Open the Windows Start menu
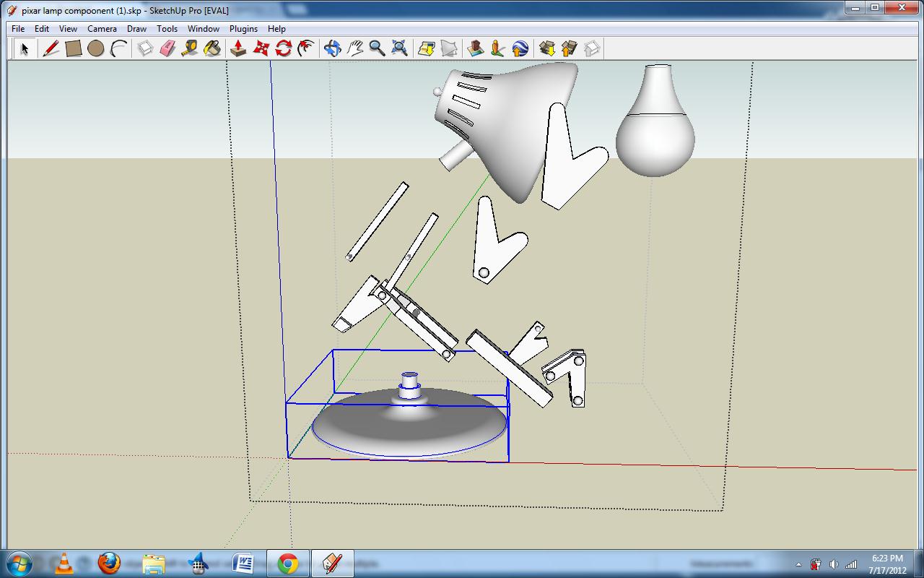Viewport: 924px width, 578px height. tap(18, 563)
